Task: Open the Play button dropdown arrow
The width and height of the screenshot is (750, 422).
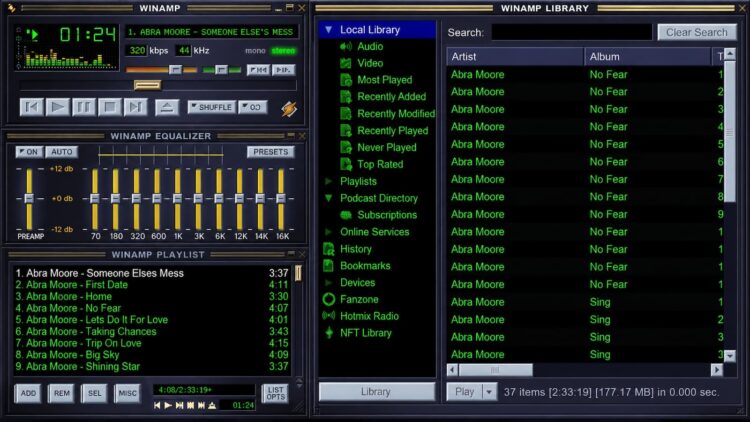Action: (x=489, y=392)
